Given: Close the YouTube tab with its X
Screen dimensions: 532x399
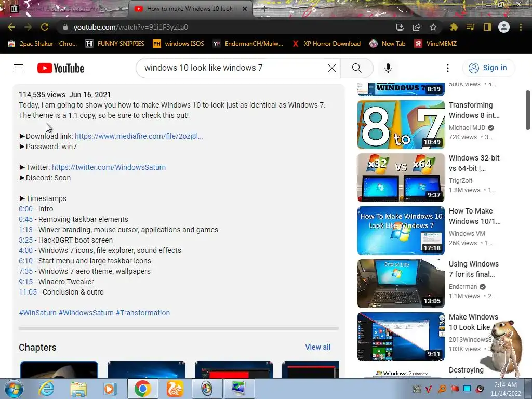Looking at the screenshot, I should [x=245, y=9].
